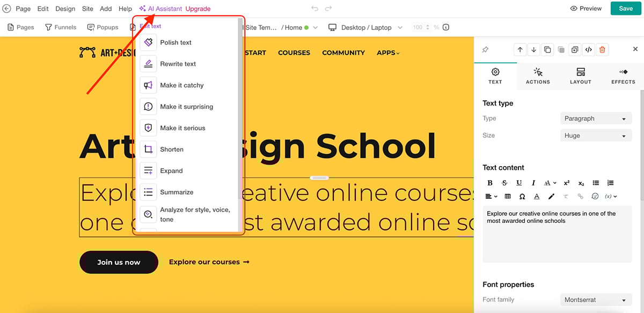Apply superscript to selected text
Screen dimensions: 644x313
coord(566,182)
